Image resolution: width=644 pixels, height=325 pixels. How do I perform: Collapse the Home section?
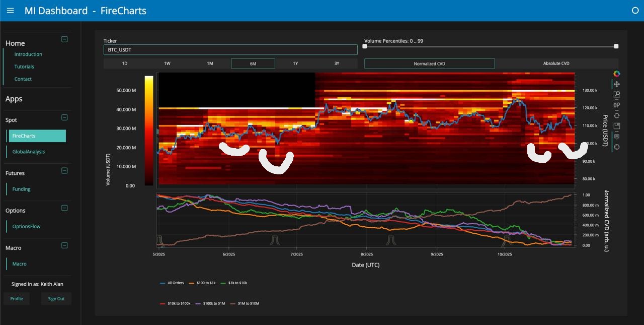pos(64,39)
